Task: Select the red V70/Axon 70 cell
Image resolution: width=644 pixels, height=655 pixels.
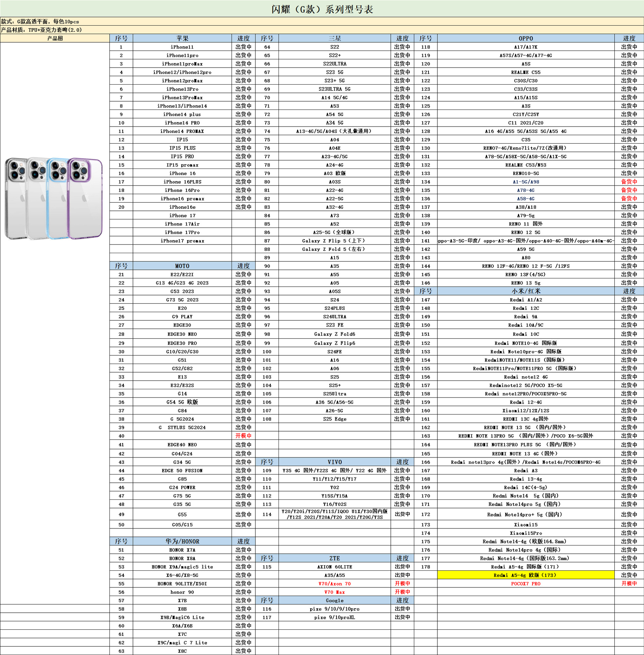Action: [x=334, y=584]
